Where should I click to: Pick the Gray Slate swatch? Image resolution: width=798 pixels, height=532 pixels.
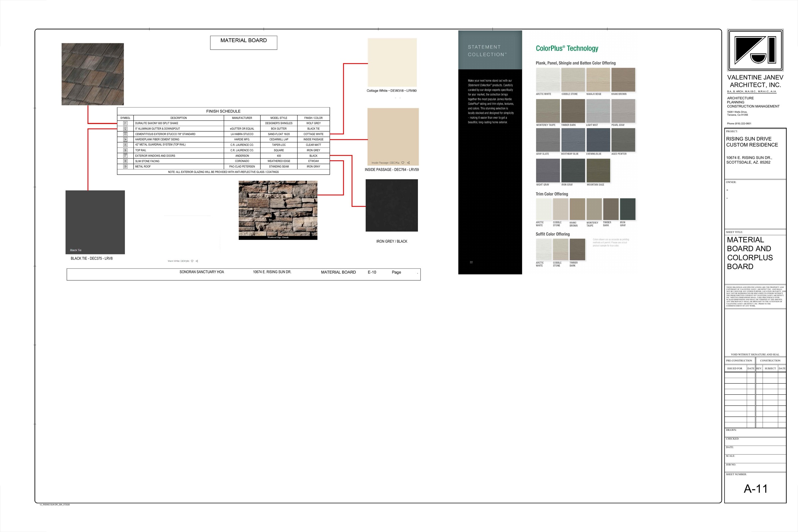[x=548, y=140]
